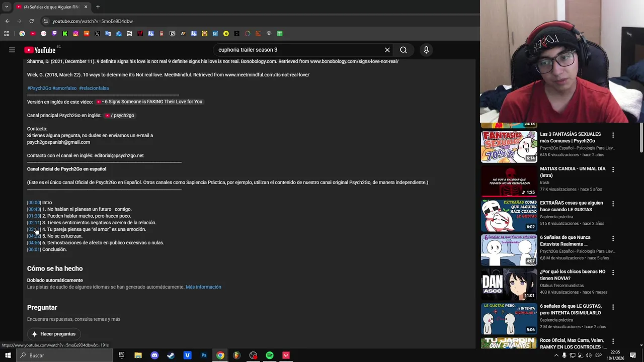Go to the YouTube home logo
The image size is (644, 362).
click(40, 50)
